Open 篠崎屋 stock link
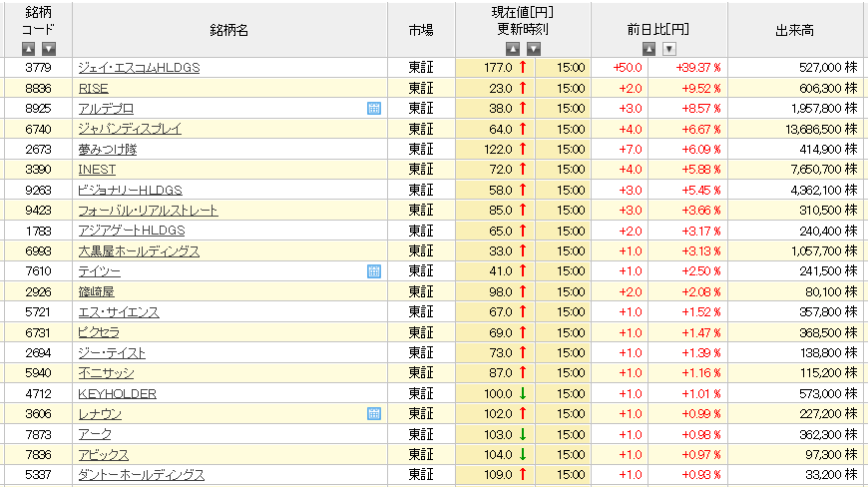868x487 pixels. click(96, 291)
